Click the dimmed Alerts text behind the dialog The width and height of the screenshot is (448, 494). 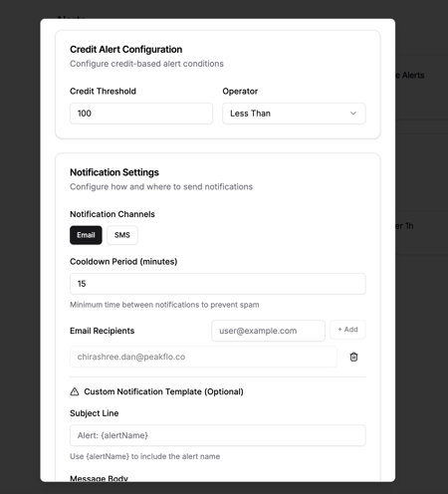point(411,76)
